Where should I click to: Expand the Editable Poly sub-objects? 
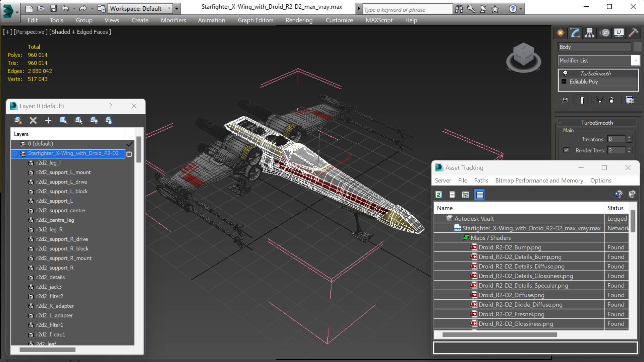click(x=564, y=81)
